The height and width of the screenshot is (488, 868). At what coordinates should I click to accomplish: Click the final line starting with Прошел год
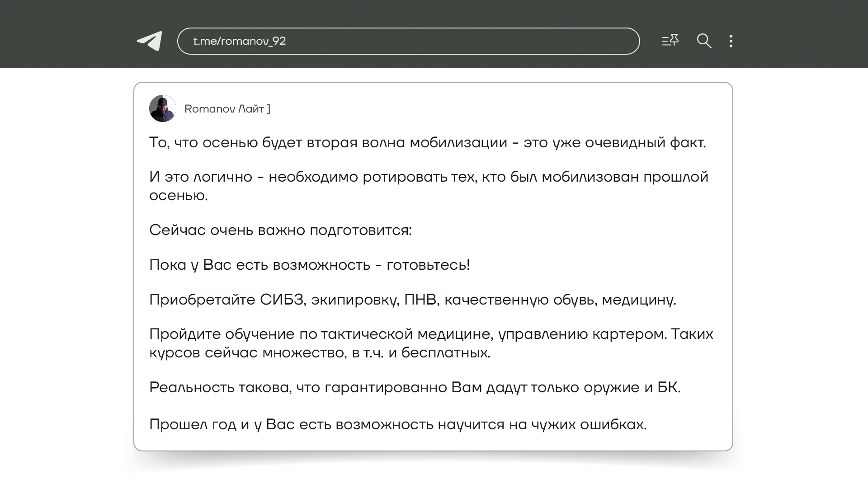(x=398, y=425)
